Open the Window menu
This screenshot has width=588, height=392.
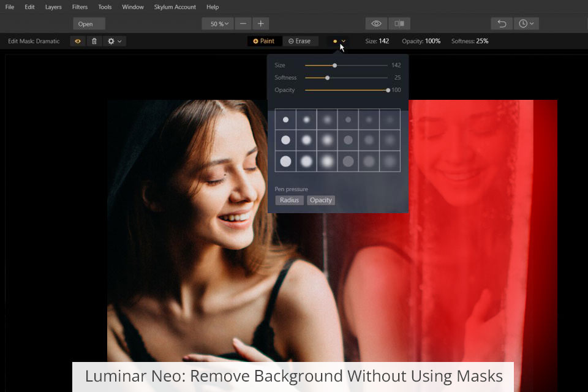click(x=133, y=7)
